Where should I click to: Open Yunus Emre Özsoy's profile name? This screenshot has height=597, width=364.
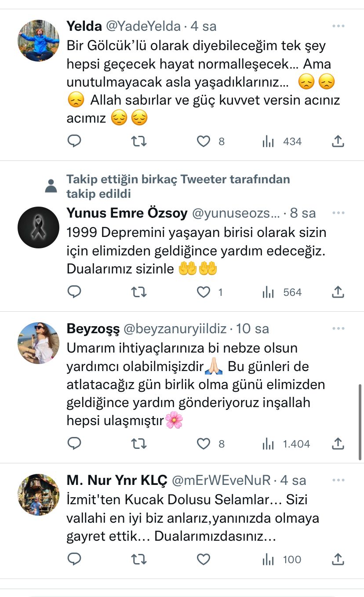tap(127, 213)
